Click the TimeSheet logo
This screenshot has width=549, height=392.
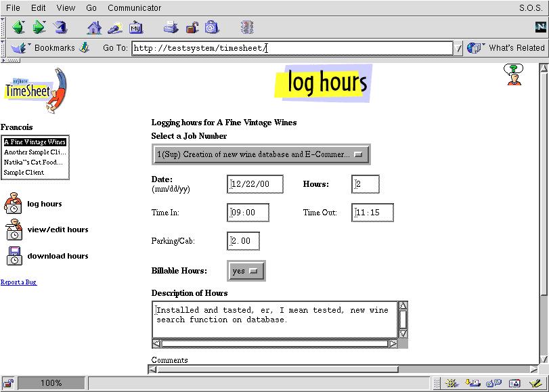tap(35, 89)
